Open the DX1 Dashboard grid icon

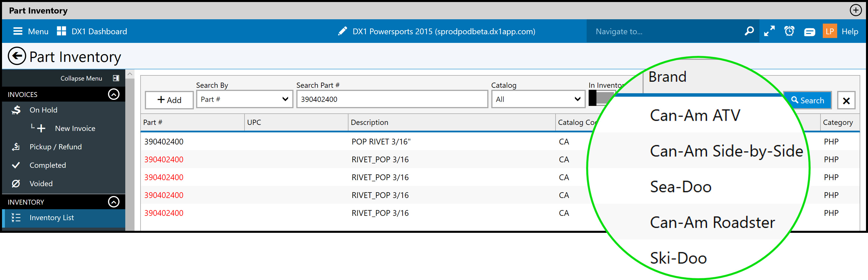pyautogui.click(x=61, y=31)
